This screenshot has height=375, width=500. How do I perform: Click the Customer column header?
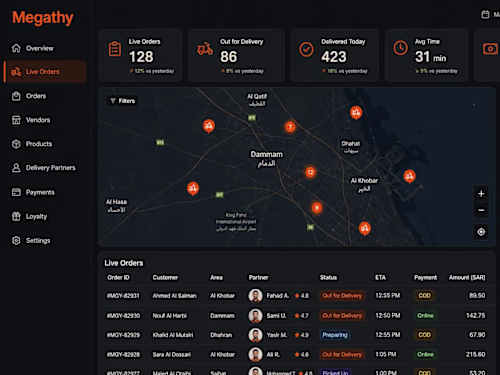[165, 277]
